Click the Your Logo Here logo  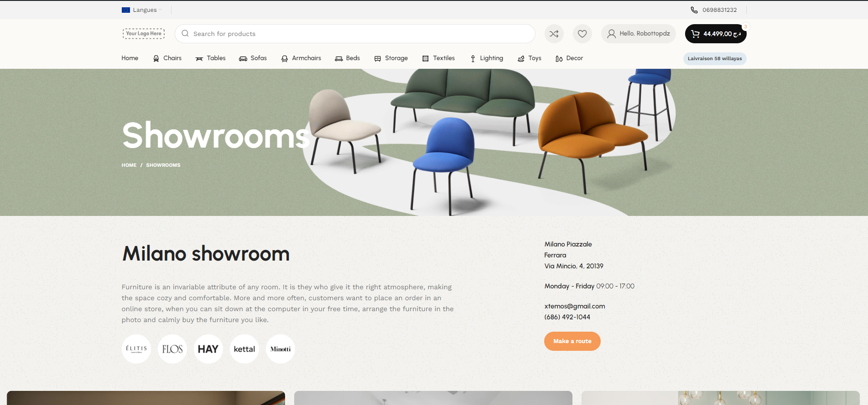144,33
